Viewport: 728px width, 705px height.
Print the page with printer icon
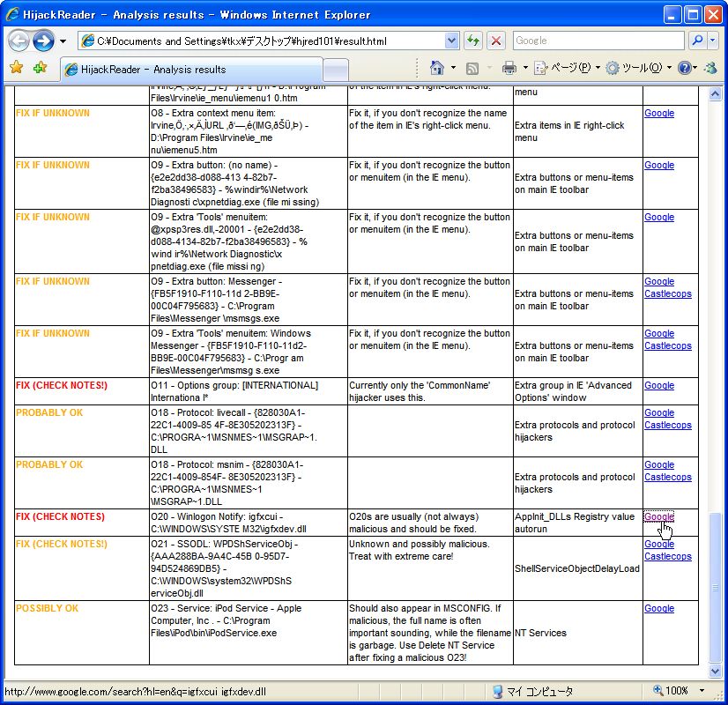(x=509, y=68)
